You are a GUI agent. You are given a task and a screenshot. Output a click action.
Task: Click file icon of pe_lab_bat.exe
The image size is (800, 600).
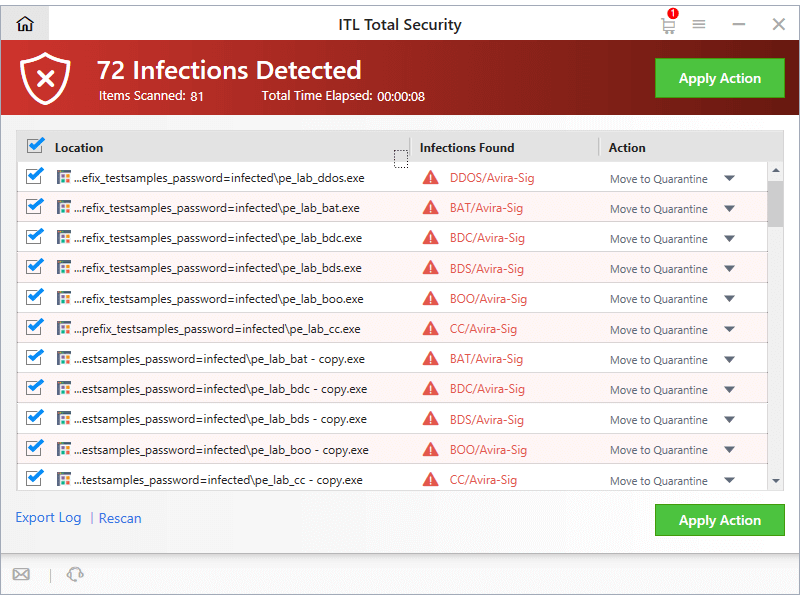click(x=63, y=207)
